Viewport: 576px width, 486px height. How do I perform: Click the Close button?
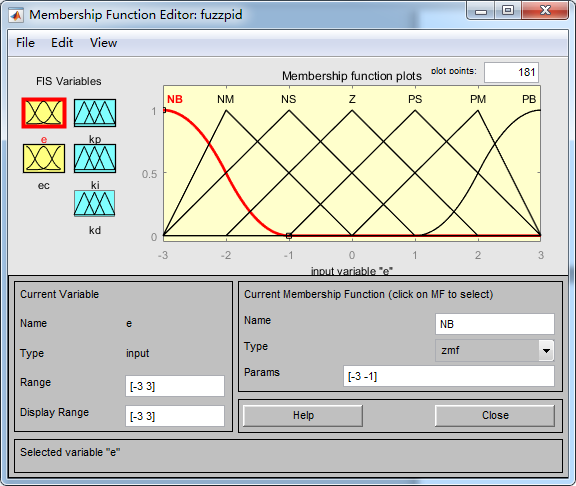(495, 415)
